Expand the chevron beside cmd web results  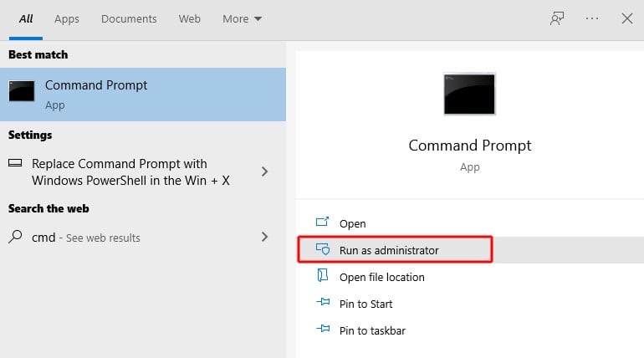coord(264,237)
